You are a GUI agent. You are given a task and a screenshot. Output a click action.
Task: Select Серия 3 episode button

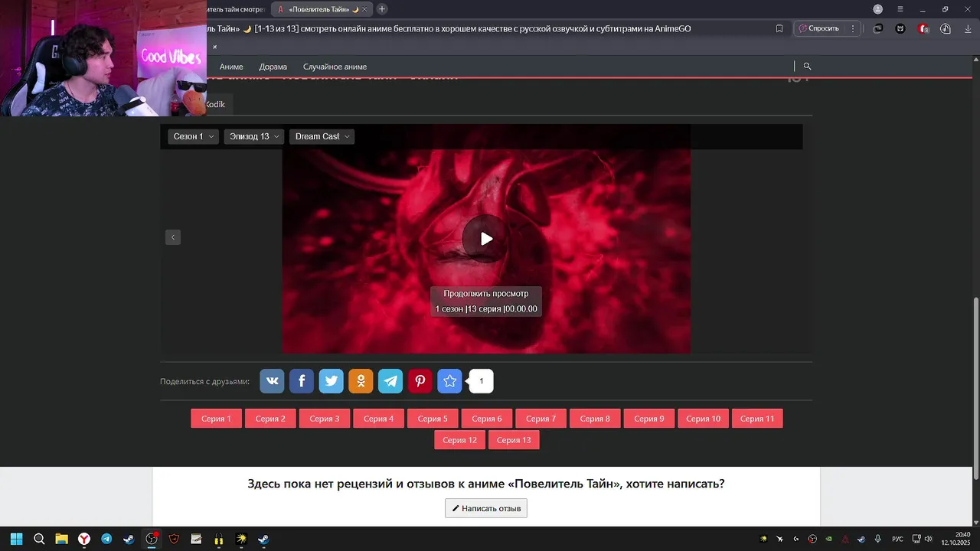(x=325, y=419)
